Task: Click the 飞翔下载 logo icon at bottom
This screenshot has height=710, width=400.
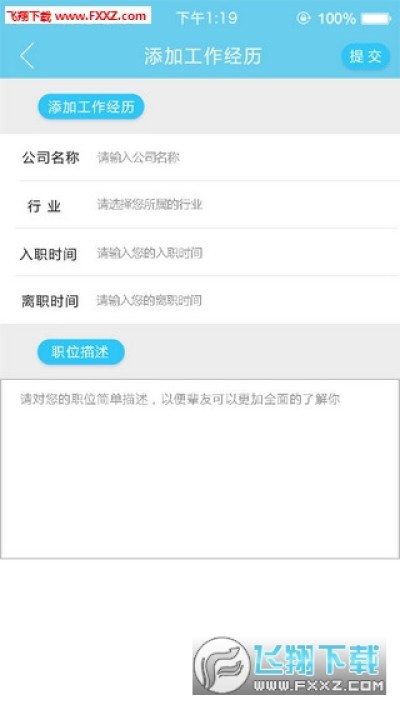Action: click(222, 665)
